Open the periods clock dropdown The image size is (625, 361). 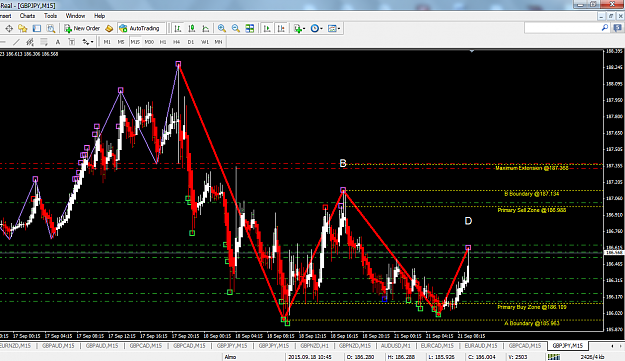click(316, 28)
